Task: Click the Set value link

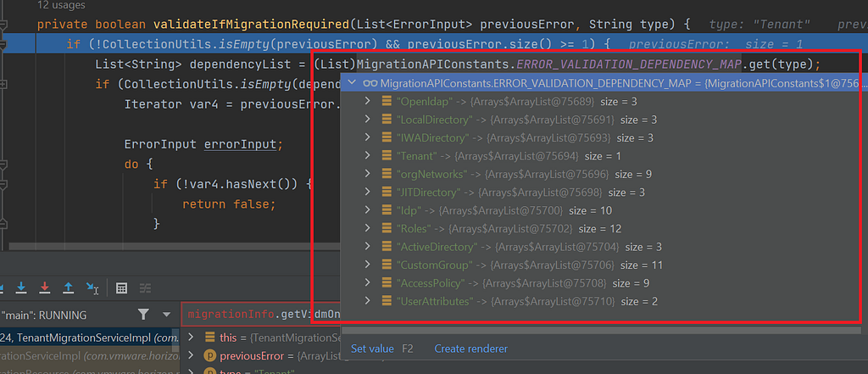Action: tap(373, 349)
